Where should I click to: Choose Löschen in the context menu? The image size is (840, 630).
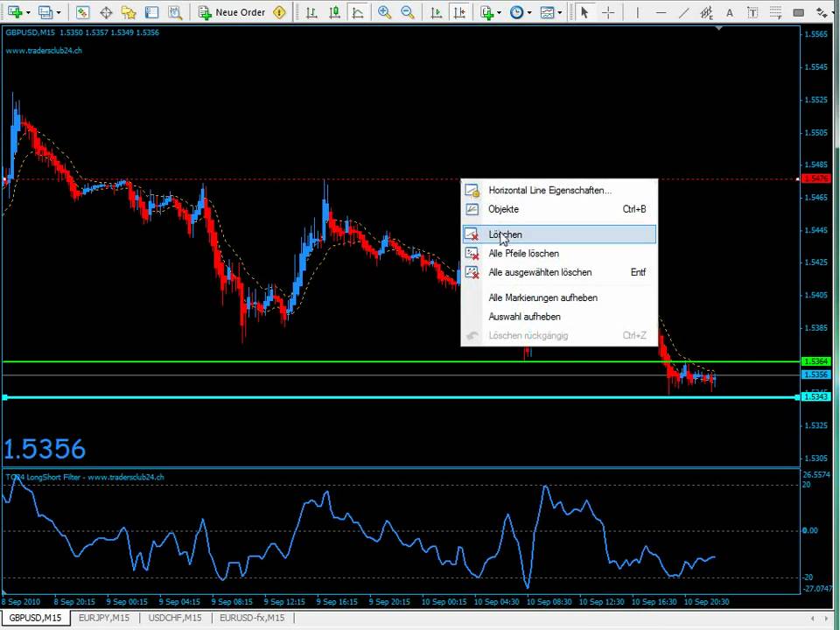[559, 234]
